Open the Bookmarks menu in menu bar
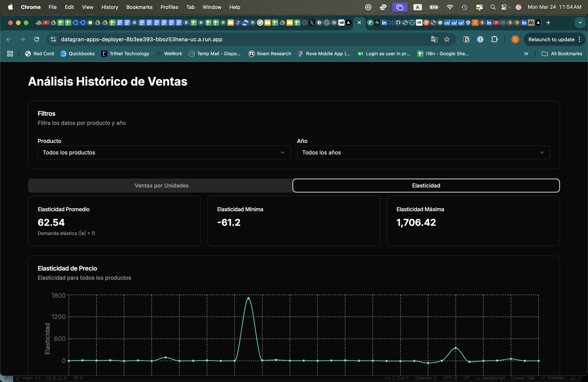The image size is (588, 382). tap(139, 7)
